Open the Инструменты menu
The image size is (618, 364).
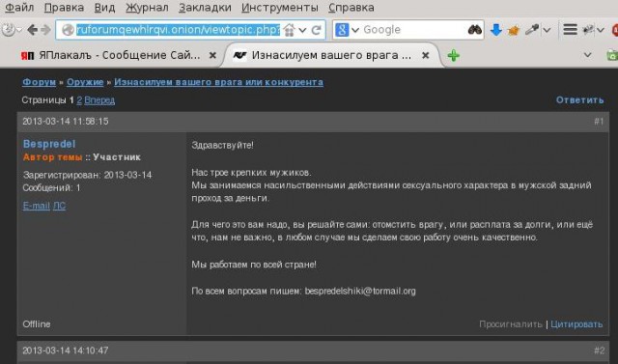pyautogui.click(x=280, y=8)
